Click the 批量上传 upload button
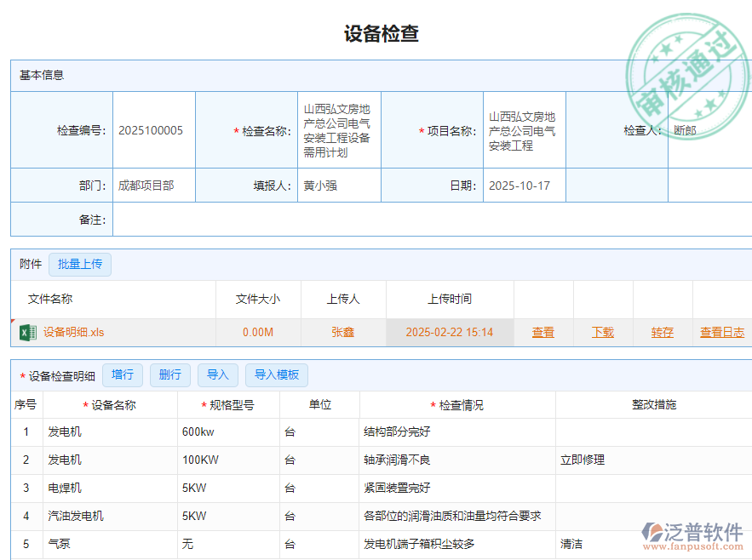Image resolution: width=752 pixels, height=560 pixels. click(x=80, y=264)
